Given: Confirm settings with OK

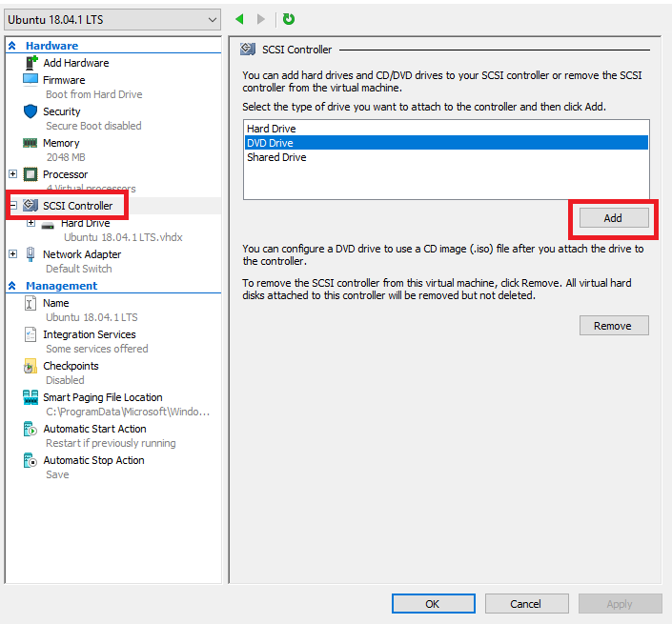Looking at the screenshot, I should [433, 604].
